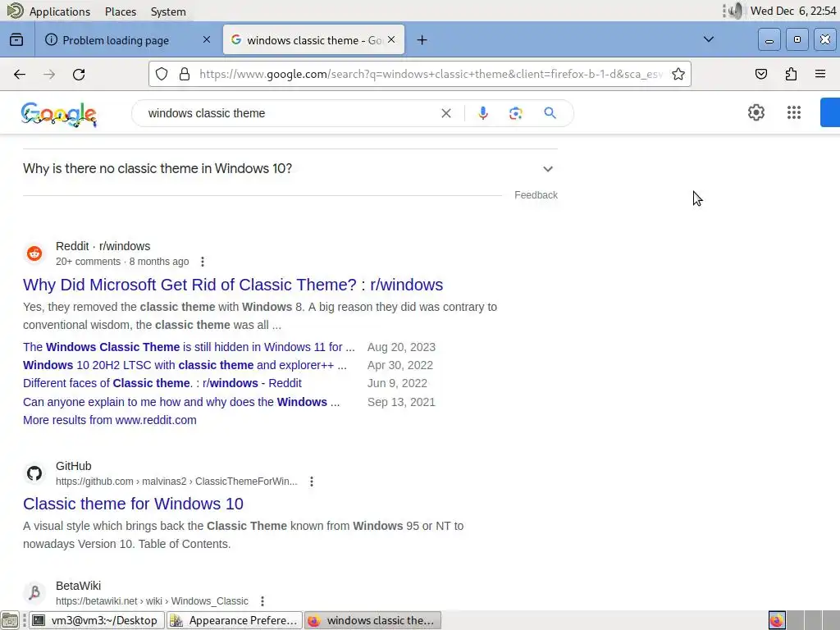Open the Applications menu

[59, 11]
